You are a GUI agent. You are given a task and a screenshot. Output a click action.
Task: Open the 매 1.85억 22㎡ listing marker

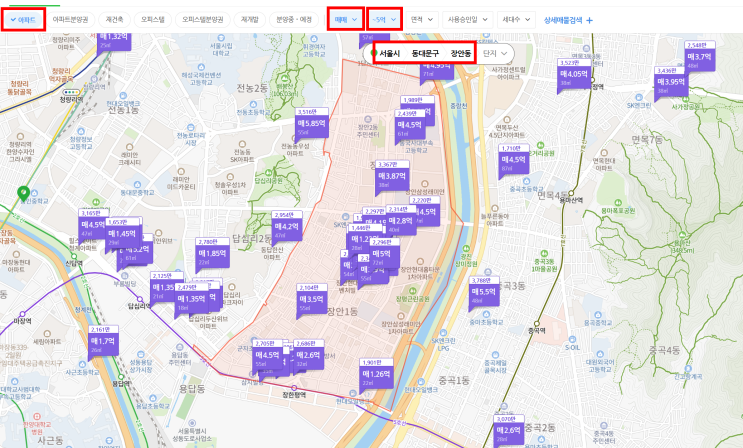tap(212, 253)
